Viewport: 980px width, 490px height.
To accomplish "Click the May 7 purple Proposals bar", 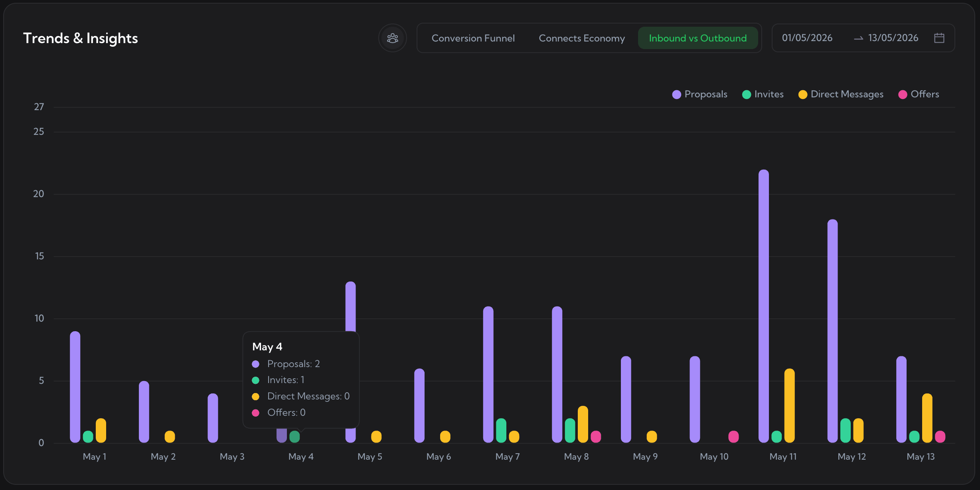I will coord(488,374).
